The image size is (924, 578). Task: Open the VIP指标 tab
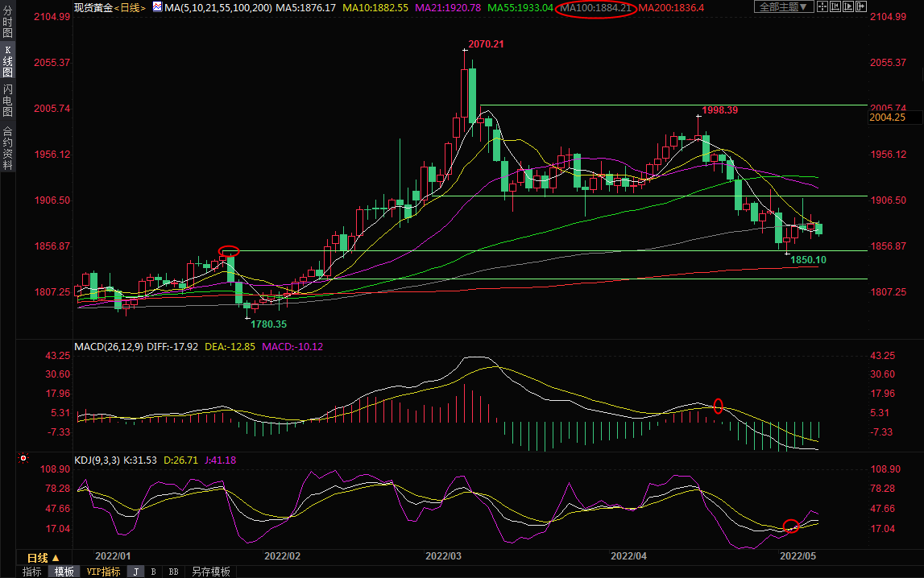pos(103,572)
